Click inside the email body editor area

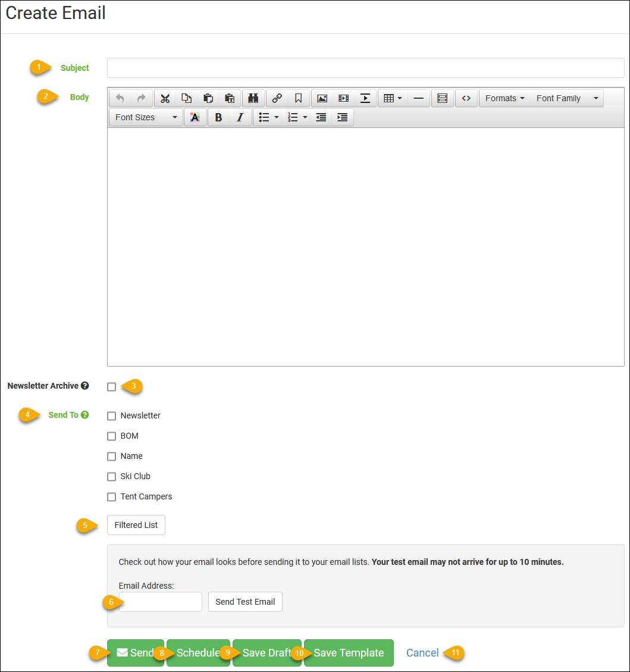[x=366, y=247]
